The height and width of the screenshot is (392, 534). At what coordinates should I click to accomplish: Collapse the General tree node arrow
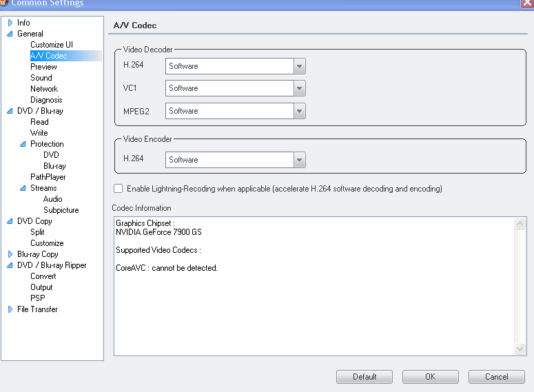click(x=10, y=34)
